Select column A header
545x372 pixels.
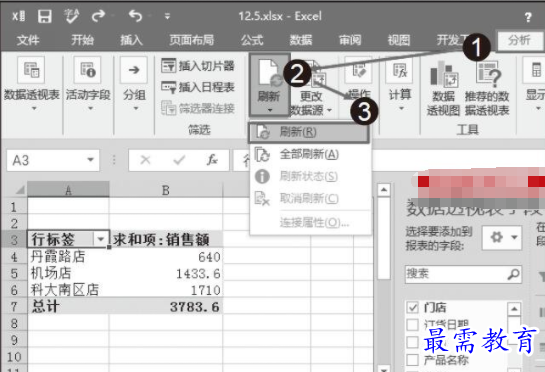pos(68,190)
